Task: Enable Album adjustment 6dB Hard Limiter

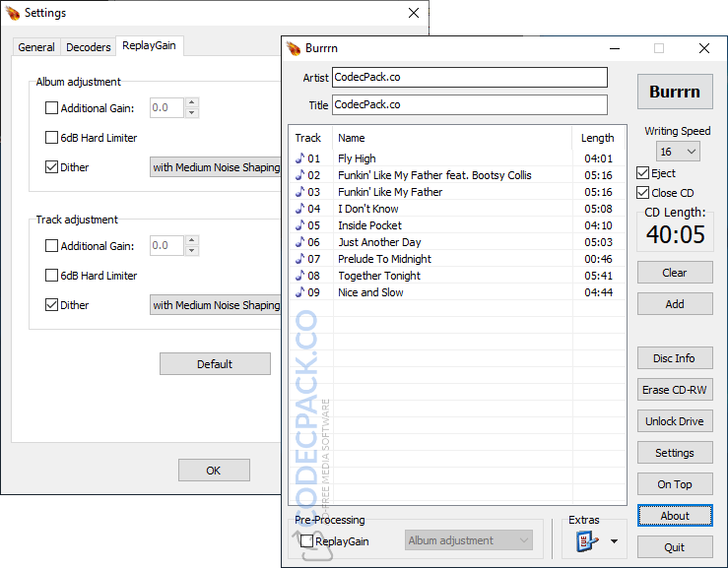Action: coord(52,138)
